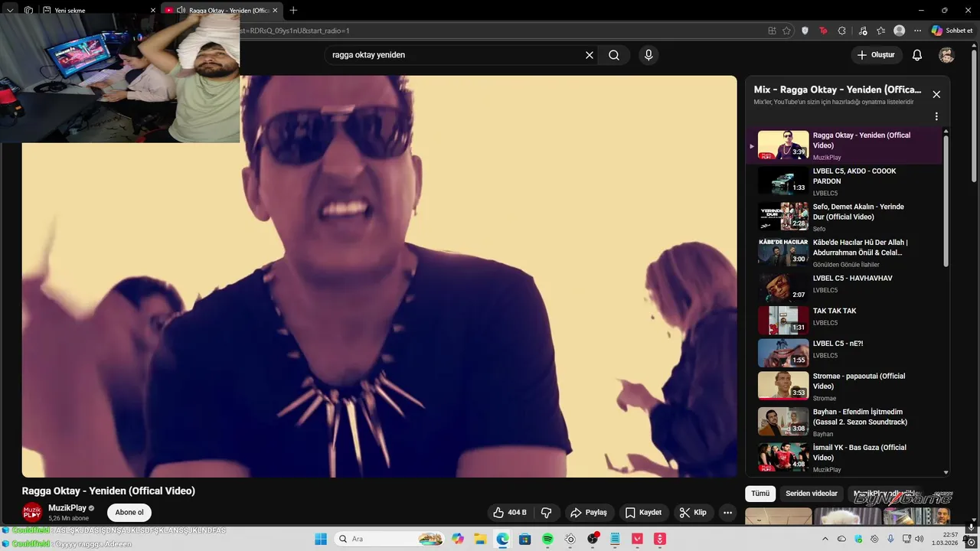
Task: Add page to favorites star icon
Action: tap(787, 31)
